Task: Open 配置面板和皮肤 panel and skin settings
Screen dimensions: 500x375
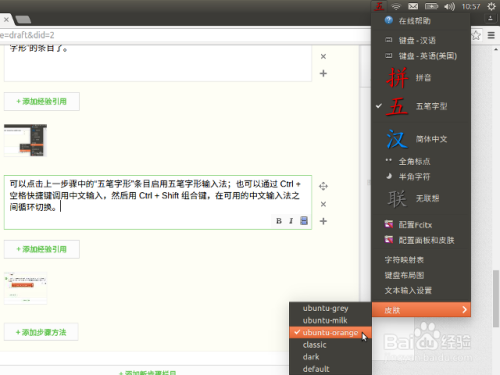Action: click(x=421, y=240)
